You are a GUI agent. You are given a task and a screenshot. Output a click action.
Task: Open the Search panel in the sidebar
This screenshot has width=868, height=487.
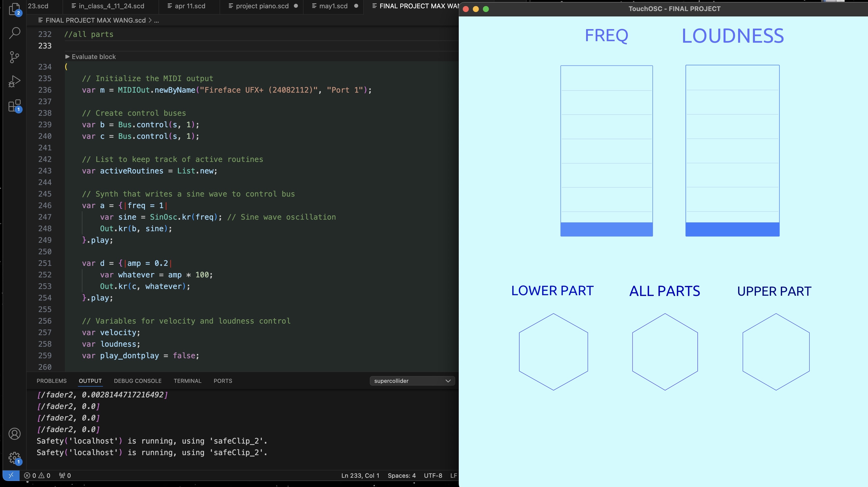15,32
